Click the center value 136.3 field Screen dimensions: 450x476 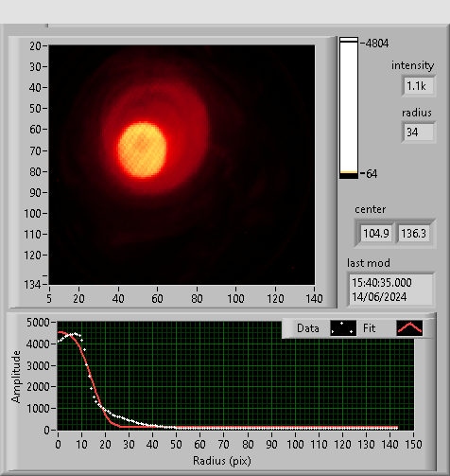(414, 234)
